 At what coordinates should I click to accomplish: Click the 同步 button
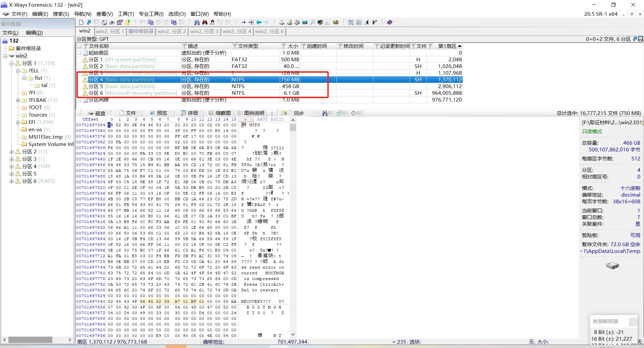tap(299, 113)
